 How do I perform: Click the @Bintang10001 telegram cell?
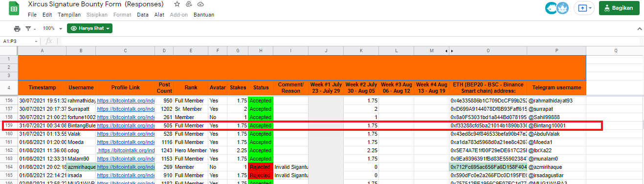(556, 125)
